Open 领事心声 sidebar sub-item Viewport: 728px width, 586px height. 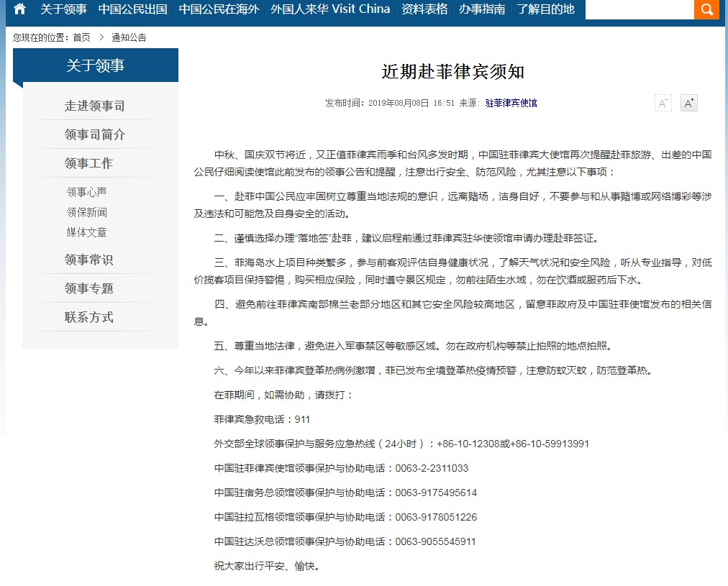click(87, 192)
